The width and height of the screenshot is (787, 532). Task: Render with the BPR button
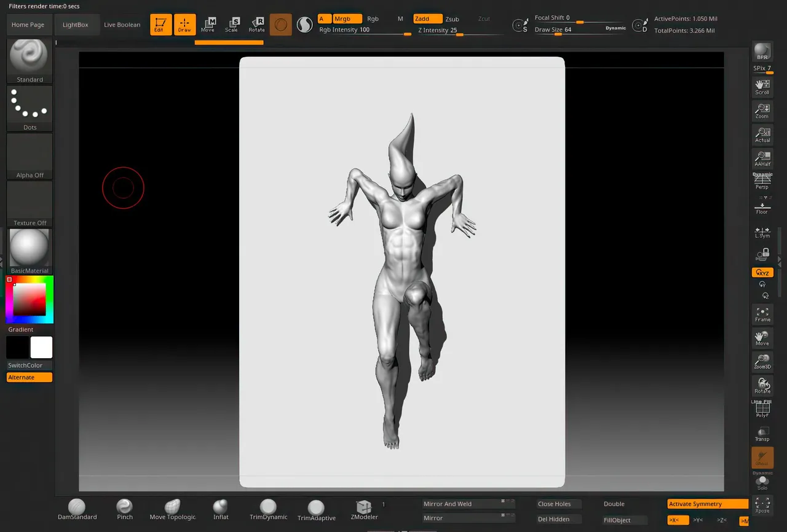point(762,52)
